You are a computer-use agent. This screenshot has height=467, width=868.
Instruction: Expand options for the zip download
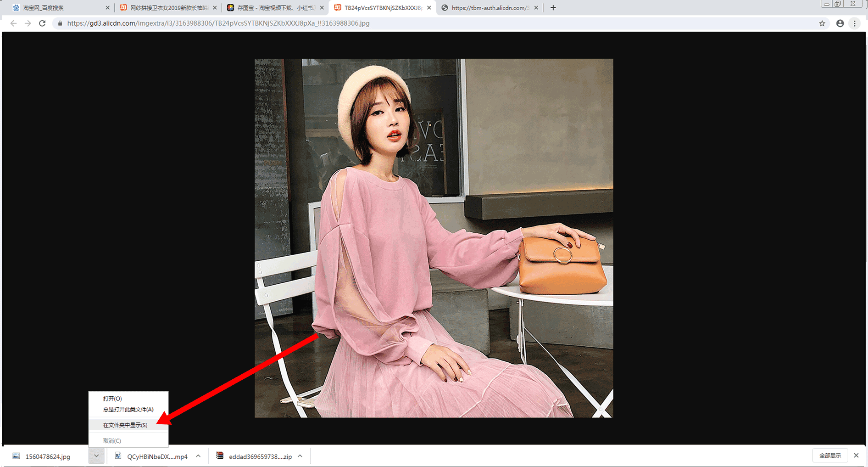coord(300,456)
